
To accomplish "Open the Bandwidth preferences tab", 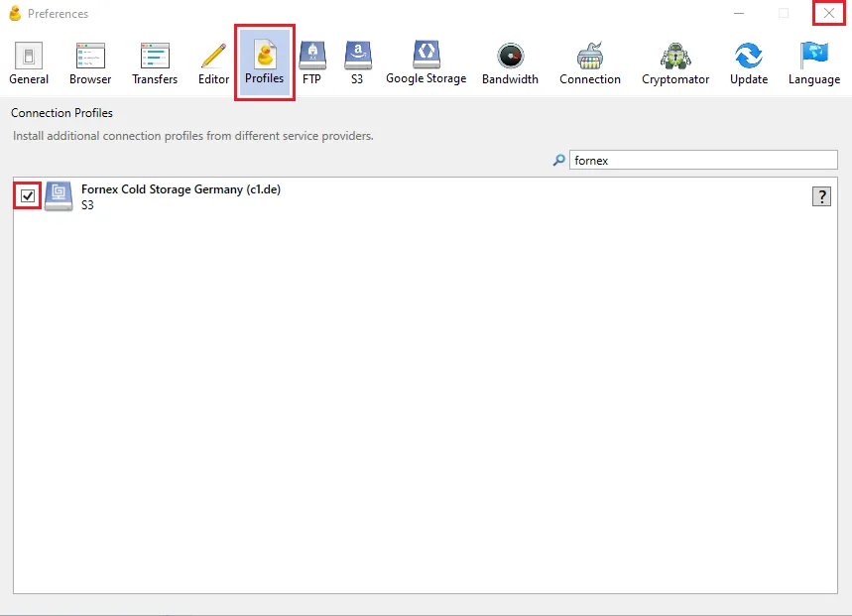I will 510,63.
